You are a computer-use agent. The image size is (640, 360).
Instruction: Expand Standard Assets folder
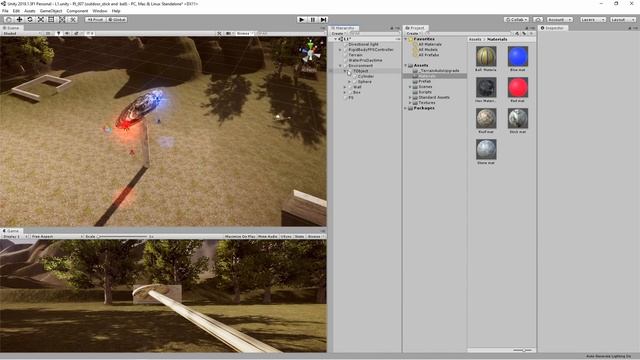point(410,97)
